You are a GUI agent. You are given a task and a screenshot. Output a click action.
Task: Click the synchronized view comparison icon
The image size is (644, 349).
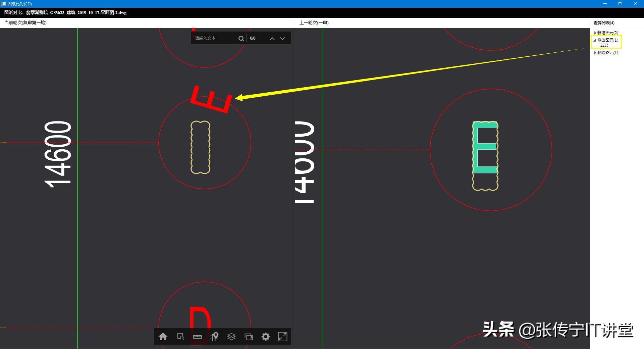249,337
